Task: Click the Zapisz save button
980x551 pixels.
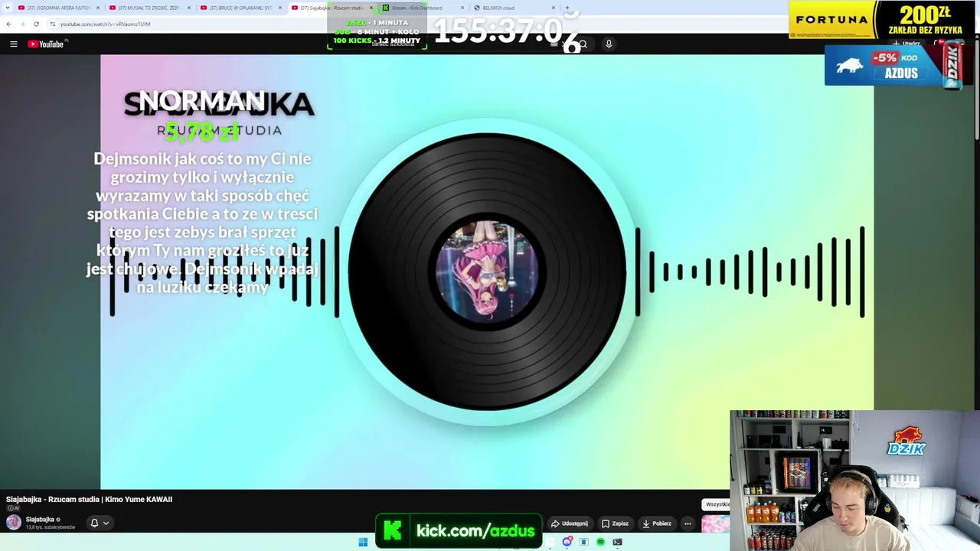Action: pyautogui.click(x=615, y=523)
